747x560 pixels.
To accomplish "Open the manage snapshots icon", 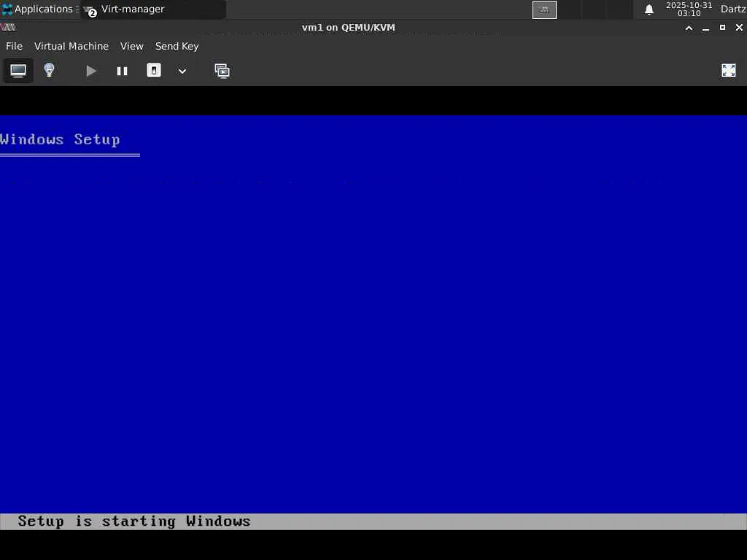I will click(x=222, y=71).
